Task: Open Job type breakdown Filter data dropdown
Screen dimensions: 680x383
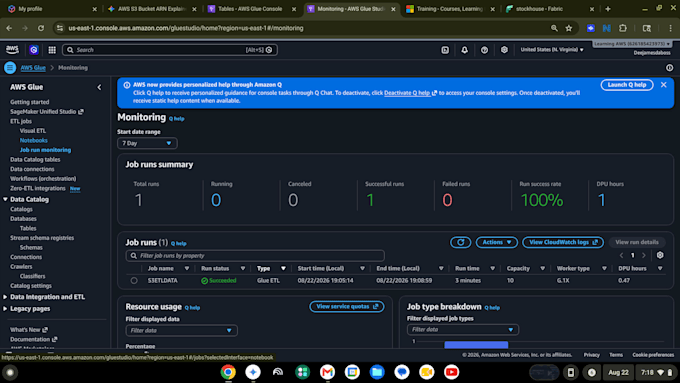Action: click(x=463, y=330)
